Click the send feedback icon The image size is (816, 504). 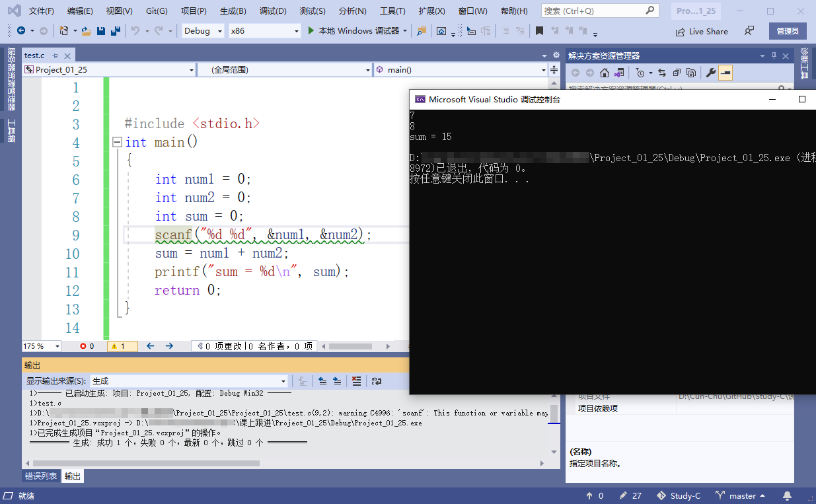[749, 31]
